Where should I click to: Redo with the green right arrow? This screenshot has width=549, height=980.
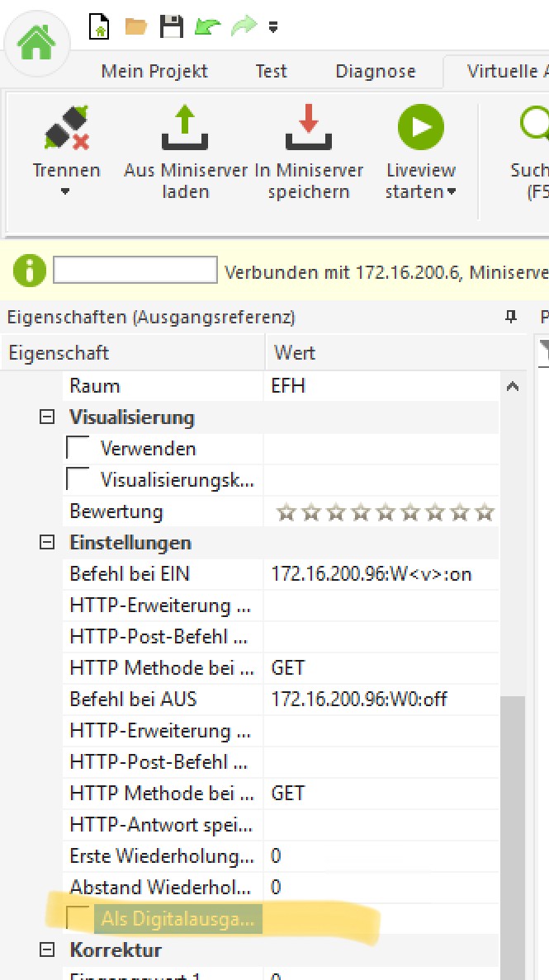(244, 27)
